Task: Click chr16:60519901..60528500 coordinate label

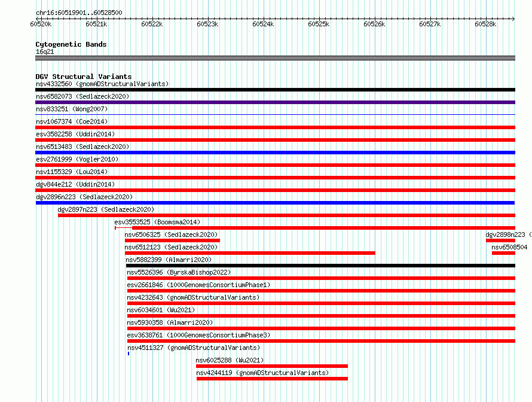Action: point(79,13)
